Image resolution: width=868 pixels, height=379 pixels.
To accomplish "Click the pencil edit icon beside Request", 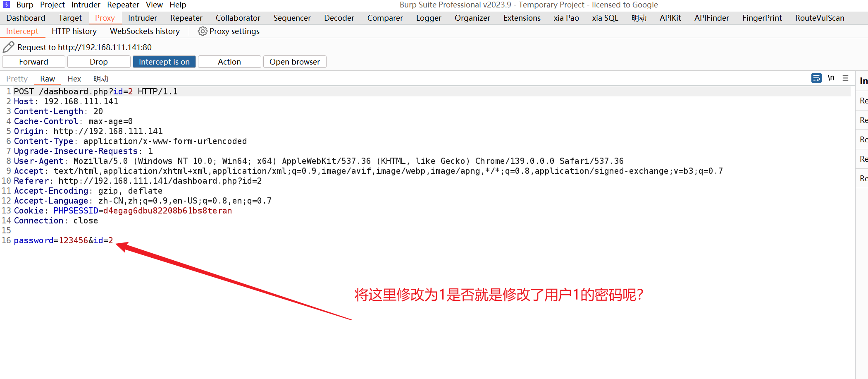I will pyautogui.click(x=8, y=47).
